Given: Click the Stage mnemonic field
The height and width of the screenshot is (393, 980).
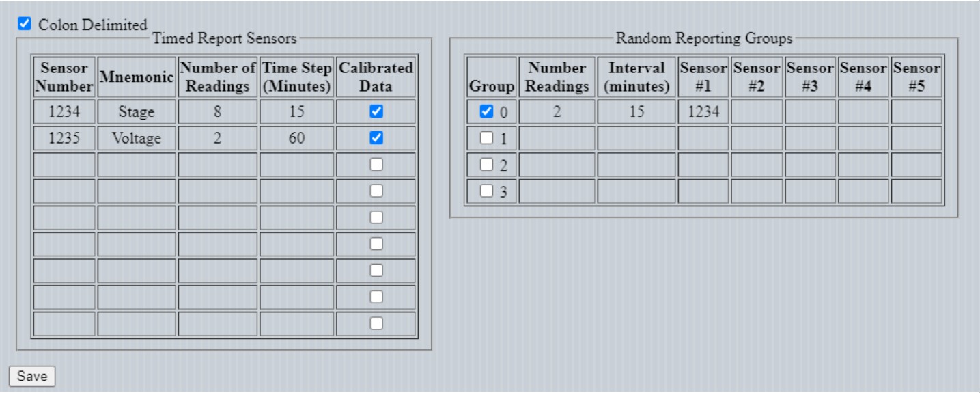Looking at the screenshot, I should 136,111.
